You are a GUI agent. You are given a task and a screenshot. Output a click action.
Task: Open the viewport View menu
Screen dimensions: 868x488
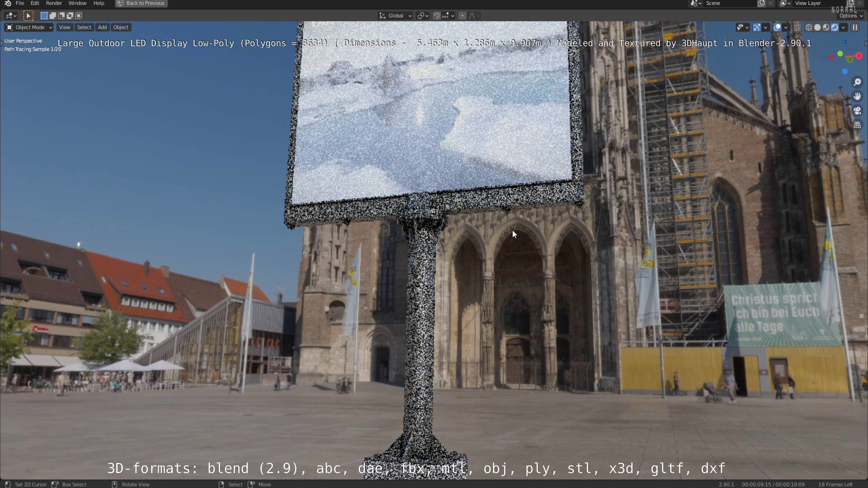(64, 27)
